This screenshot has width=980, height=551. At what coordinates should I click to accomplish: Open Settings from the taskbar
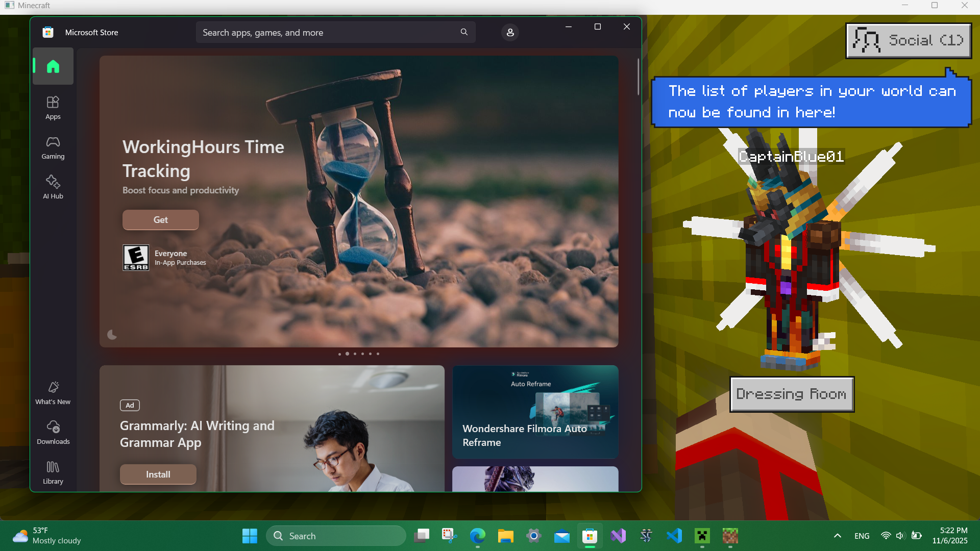tap(534, 536)
